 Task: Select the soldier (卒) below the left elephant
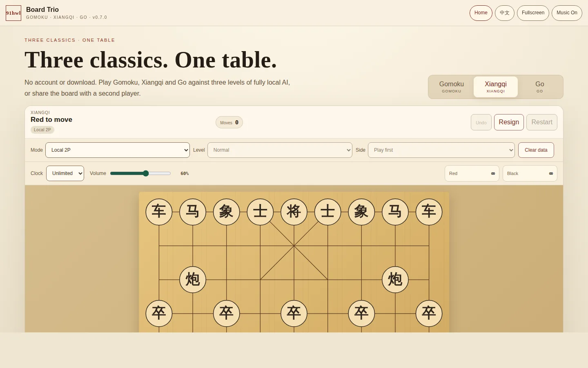coord(227,314)
